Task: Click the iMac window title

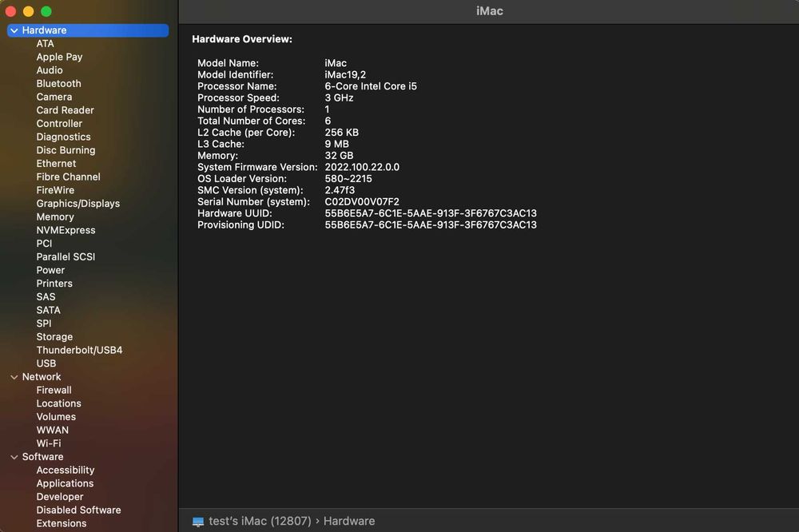Action: coord(489,11)
